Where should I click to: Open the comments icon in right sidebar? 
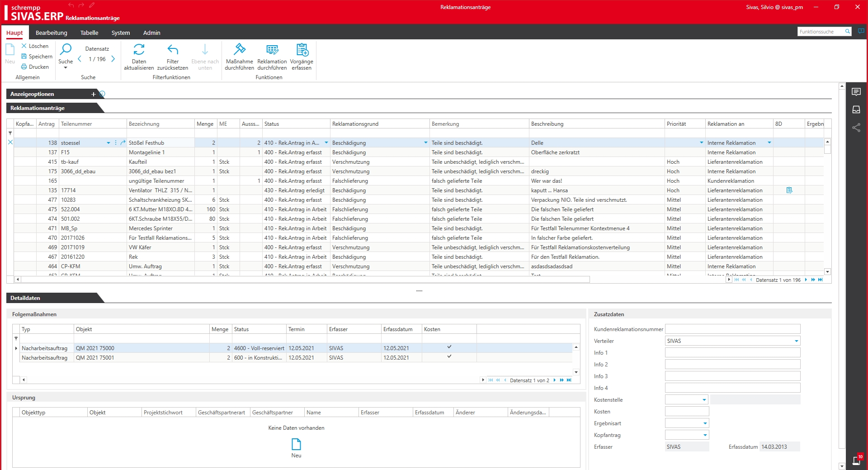(856, 92)
